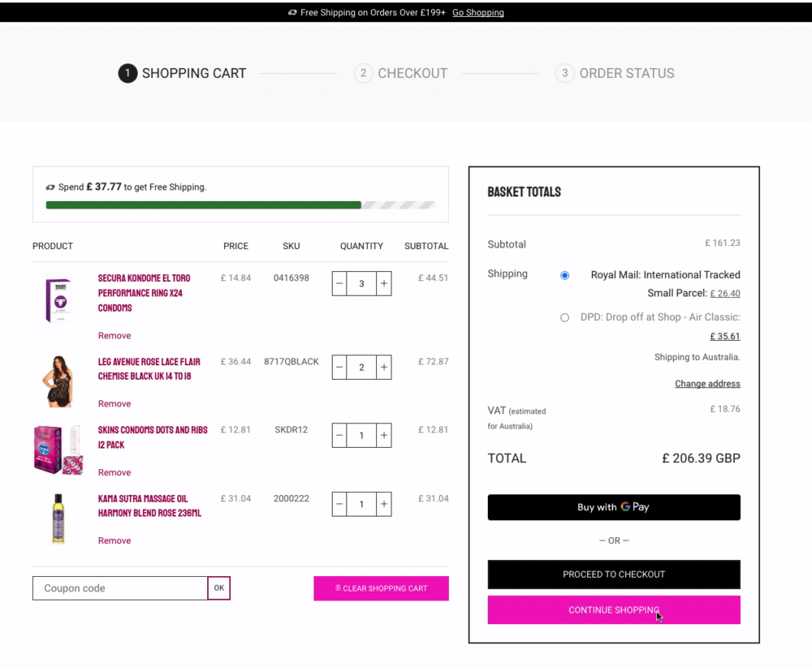Click DPD price £ 35.61
The image size is (812, 667).
[725, 337]
